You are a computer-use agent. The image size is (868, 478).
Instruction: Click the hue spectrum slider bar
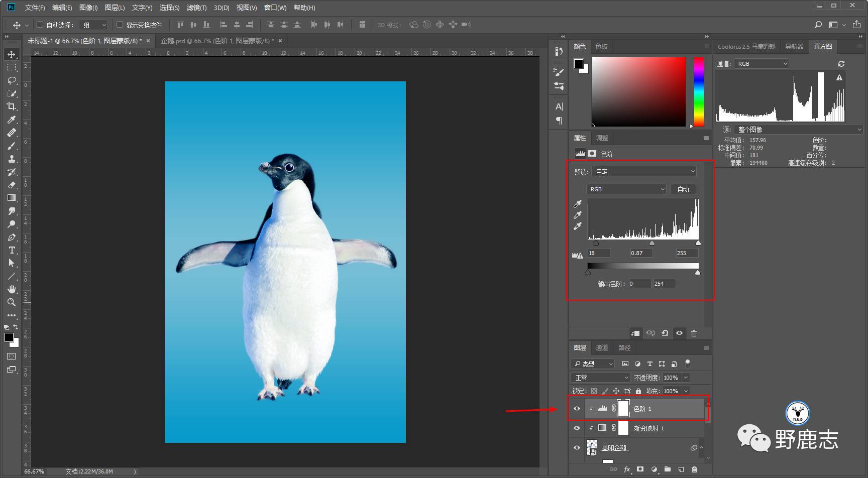[699, 90]
